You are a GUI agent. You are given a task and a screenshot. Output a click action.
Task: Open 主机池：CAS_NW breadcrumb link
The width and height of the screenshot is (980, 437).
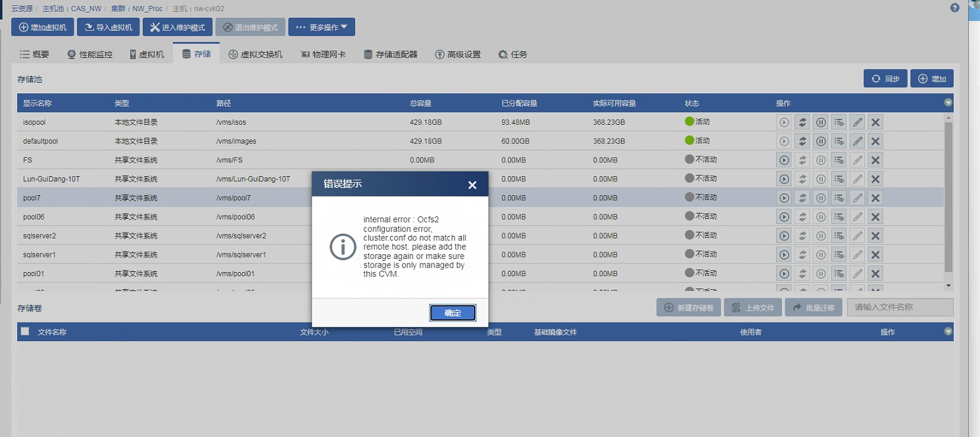click(72, 8)
